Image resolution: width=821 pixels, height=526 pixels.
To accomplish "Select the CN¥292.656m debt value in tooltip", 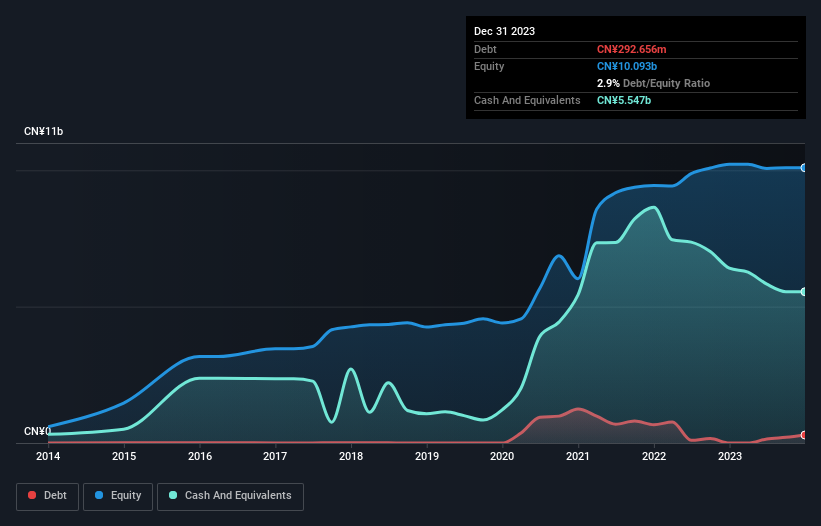I will (631, 49).
